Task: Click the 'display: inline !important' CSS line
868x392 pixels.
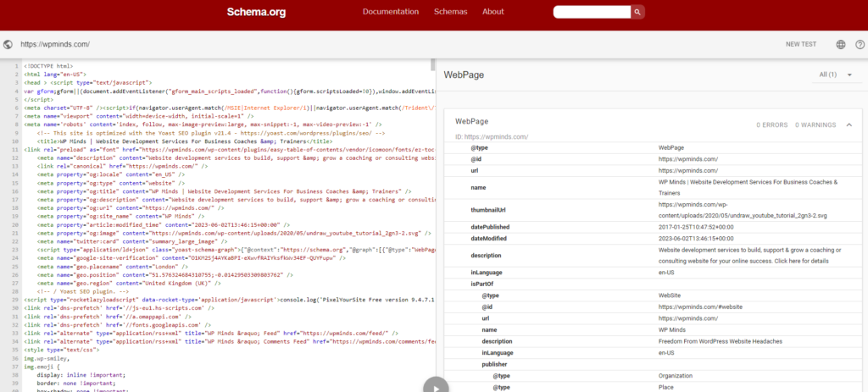Action: 81,375
